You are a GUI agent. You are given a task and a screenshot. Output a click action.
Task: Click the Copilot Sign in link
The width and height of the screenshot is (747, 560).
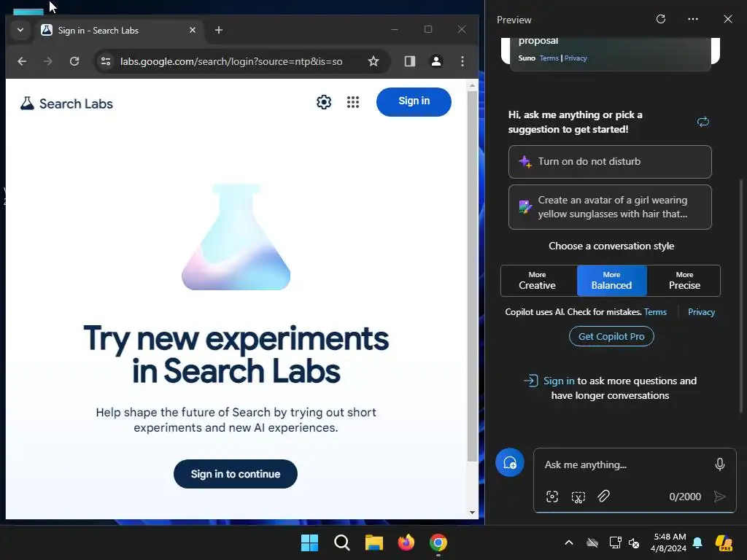pos(559,381)
